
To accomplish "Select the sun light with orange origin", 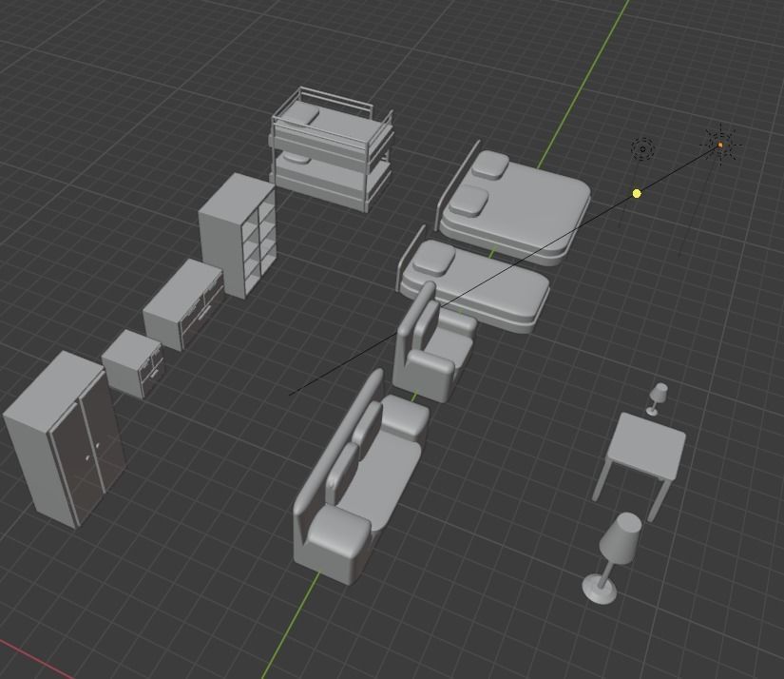I will (720, 145).
